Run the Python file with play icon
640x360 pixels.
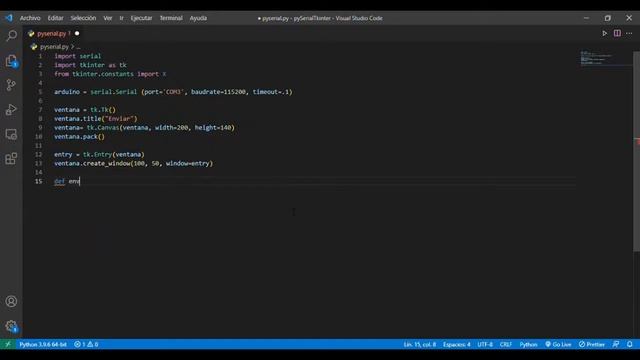pyautogui.click(x=604, y=33)
